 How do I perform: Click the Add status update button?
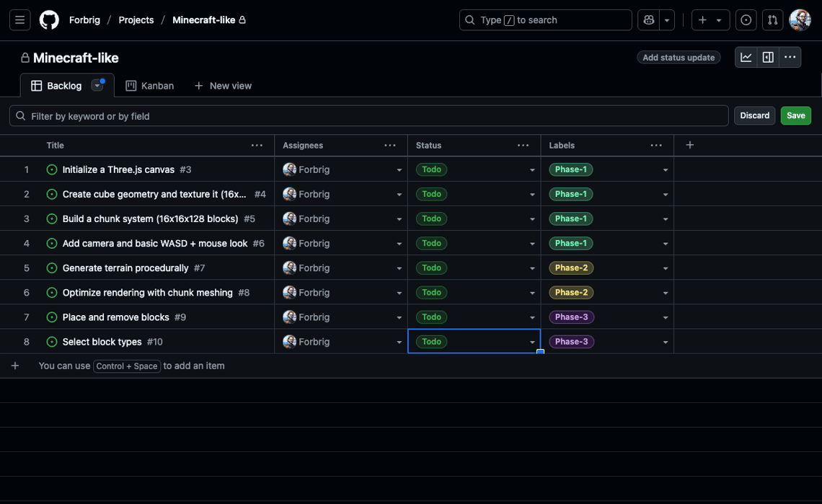[678, 57]
